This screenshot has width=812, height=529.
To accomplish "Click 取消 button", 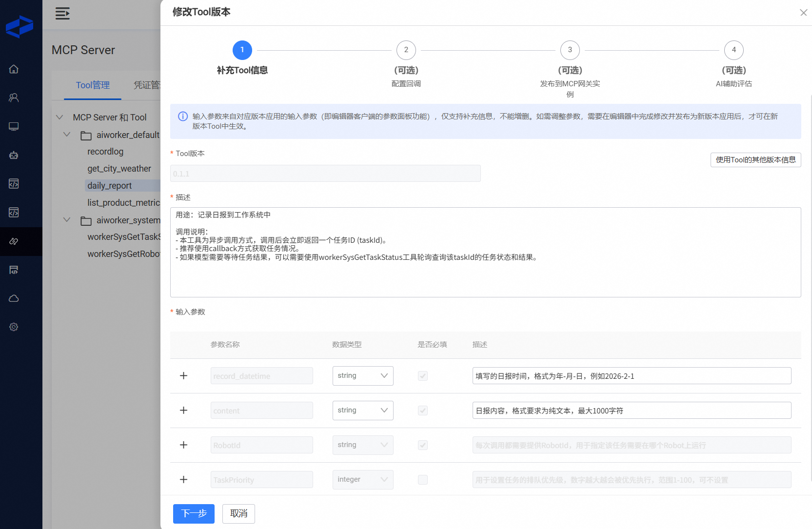I will click(x=238, y=514).
